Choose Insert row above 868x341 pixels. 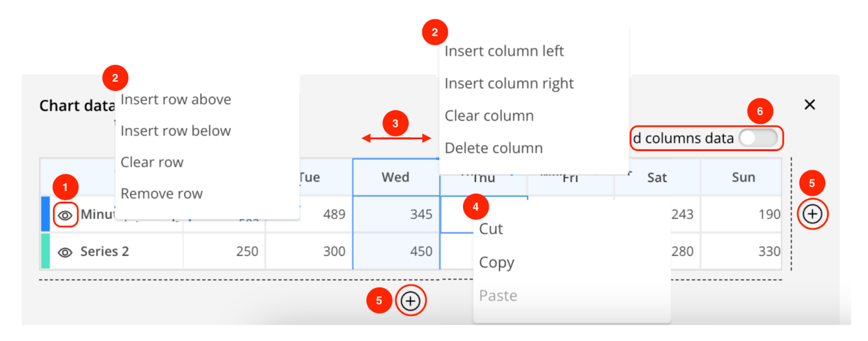(x=176, y=99)
